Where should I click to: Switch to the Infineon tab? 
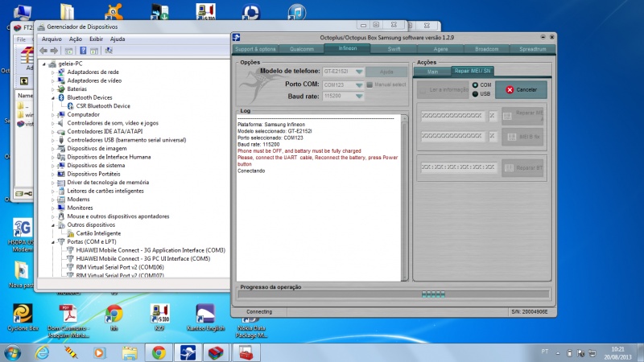pos(348,48)
